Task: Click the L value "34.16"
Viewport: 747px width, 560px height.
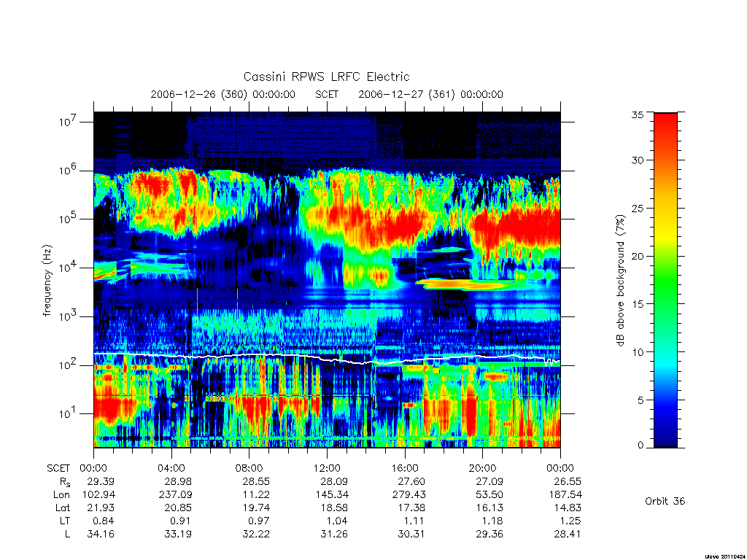Action: coord(101,534)
